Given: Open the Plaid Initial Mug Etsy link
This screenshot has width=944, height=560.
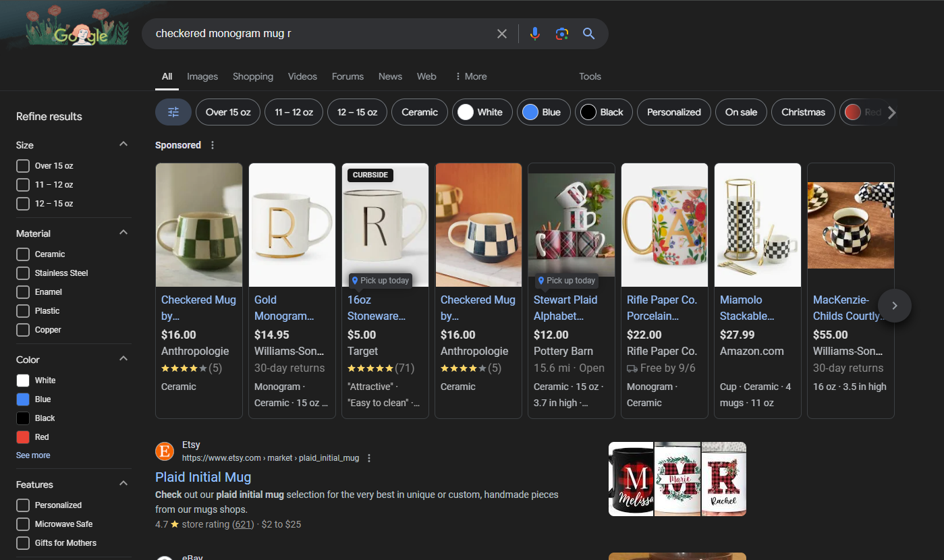Looking at the screenshot, I should click(x=203, y=477).
